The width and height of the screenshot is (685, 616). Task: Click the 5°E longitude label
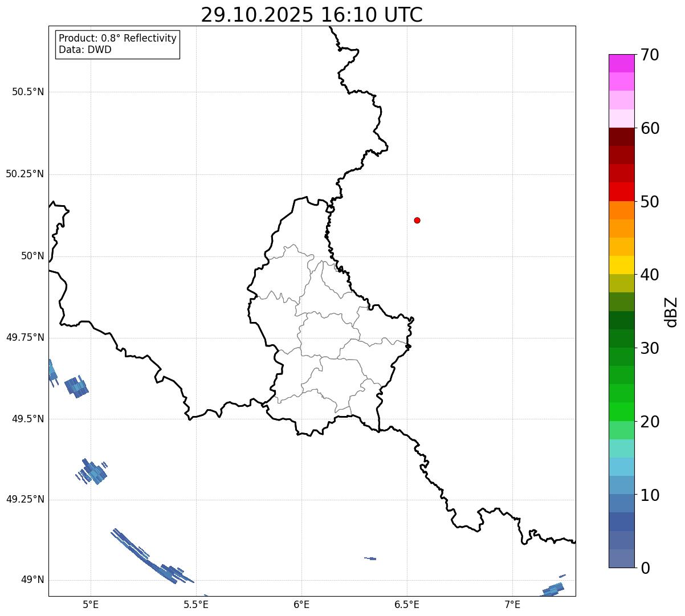tap(91, 604)
